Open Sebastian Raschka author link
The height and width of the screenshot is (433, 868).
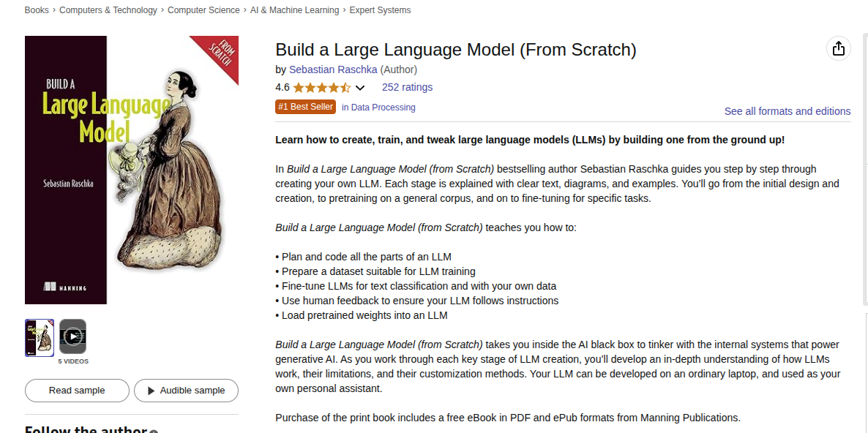333,69
